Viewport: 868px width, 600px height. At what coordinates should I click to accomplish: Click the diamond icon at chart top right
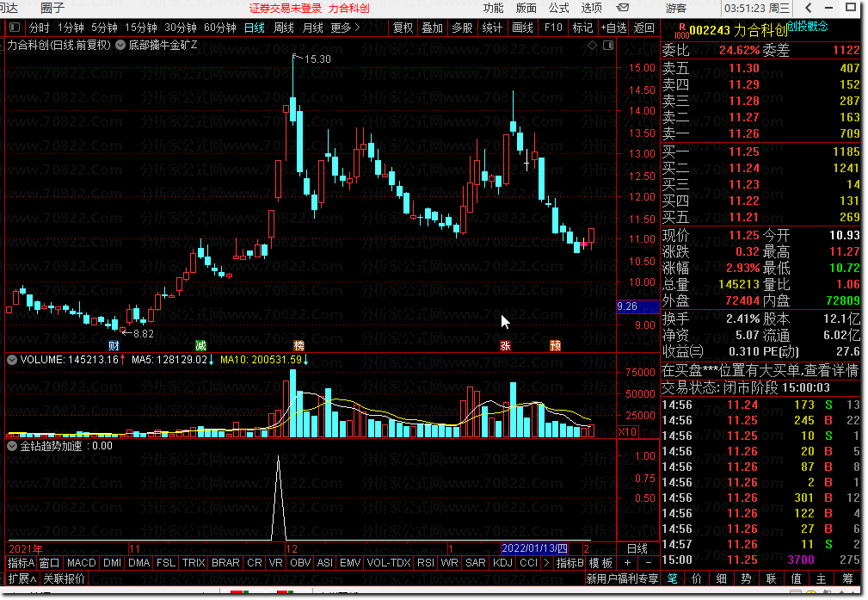592,46
